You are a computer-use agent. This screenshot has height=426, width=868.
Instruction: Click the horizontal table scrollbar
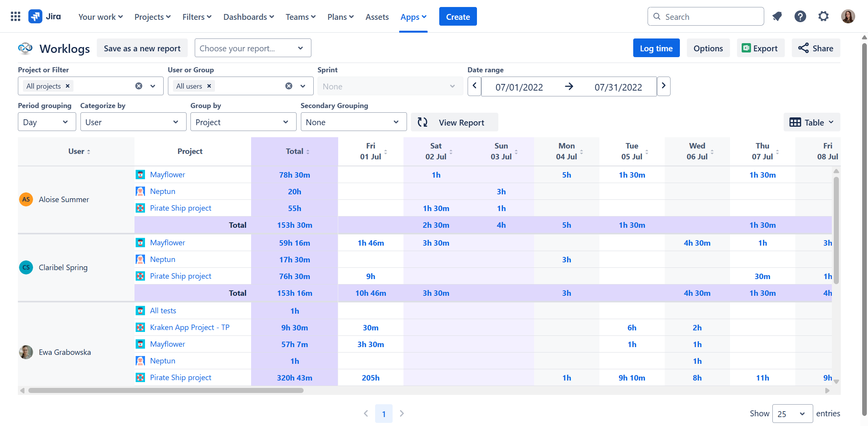pyautogui.click(x=166, y=390)
